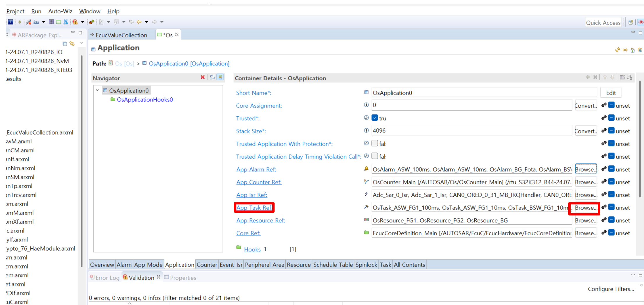The width and height of the screenshot is (644, 305).
Task: Enable Trusted Application With Protection checkbox
Action: click(375, 143)
